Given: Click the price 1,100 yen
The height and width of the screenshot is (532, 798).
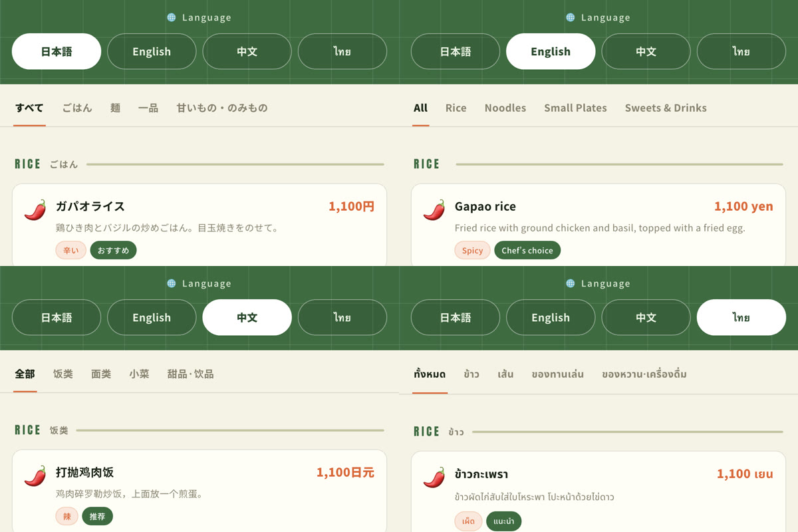Looking at the screenshot, I should click(743, 206).
